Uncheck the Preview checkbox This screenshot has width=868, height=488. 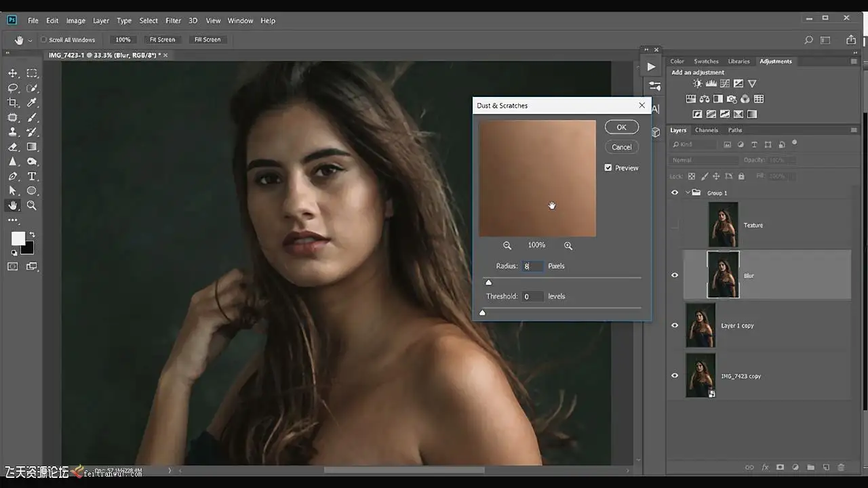coord(608,168)
